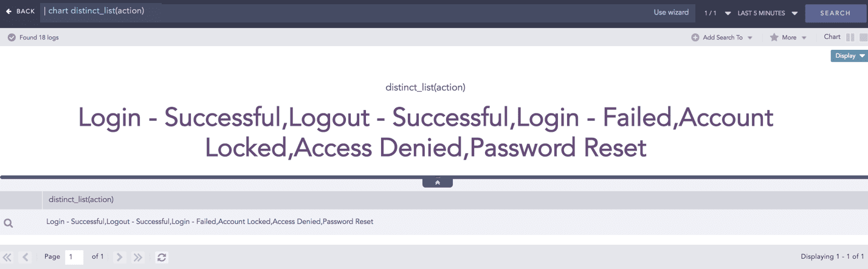Screen dimensions: 868x269
Task: Click the Use wizard link
Action: pyautogui.click(x=671, y=12)
